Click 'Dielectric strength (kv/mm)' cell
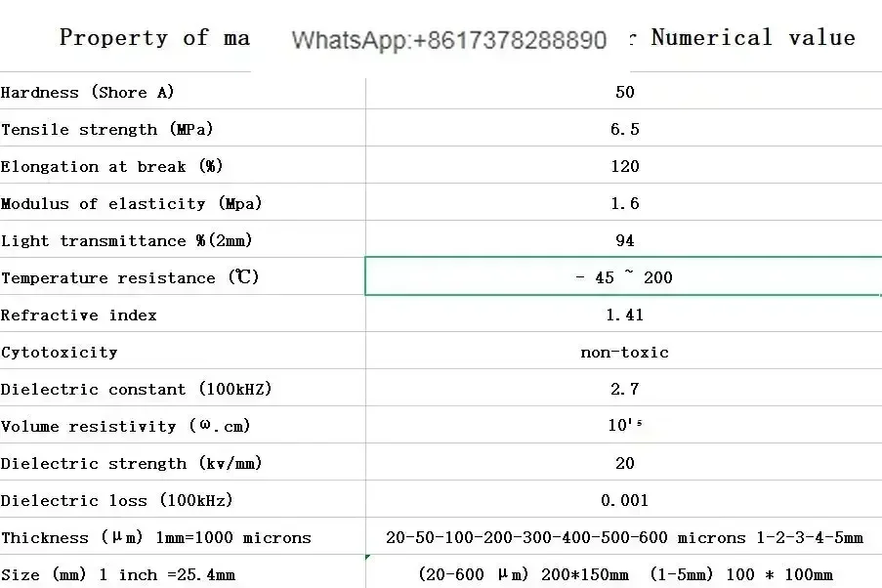Screen dimensions: 882x588 tap(183, 462)
